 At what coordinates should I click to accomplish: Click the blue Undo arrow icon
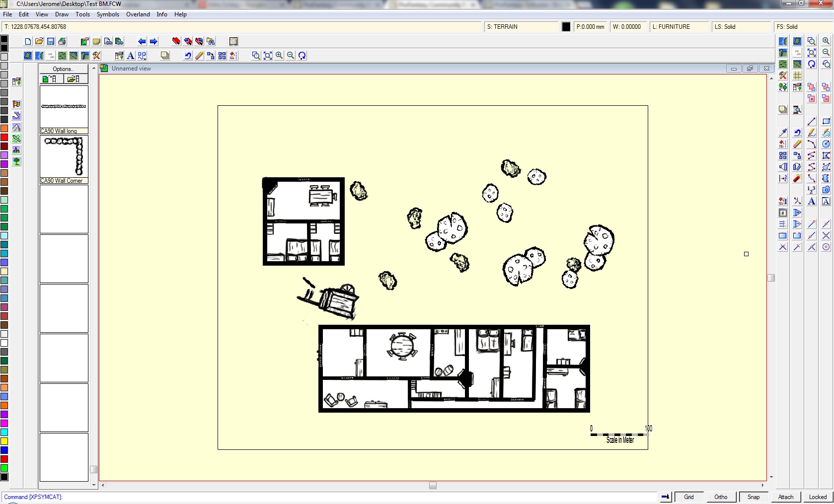click(x=188, y=56)
